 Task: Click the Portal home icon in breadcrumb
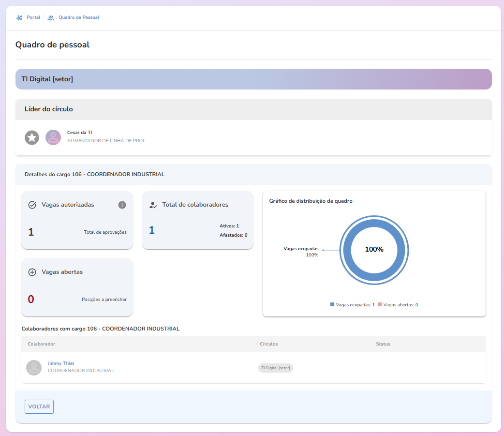(x=19, y=18)
